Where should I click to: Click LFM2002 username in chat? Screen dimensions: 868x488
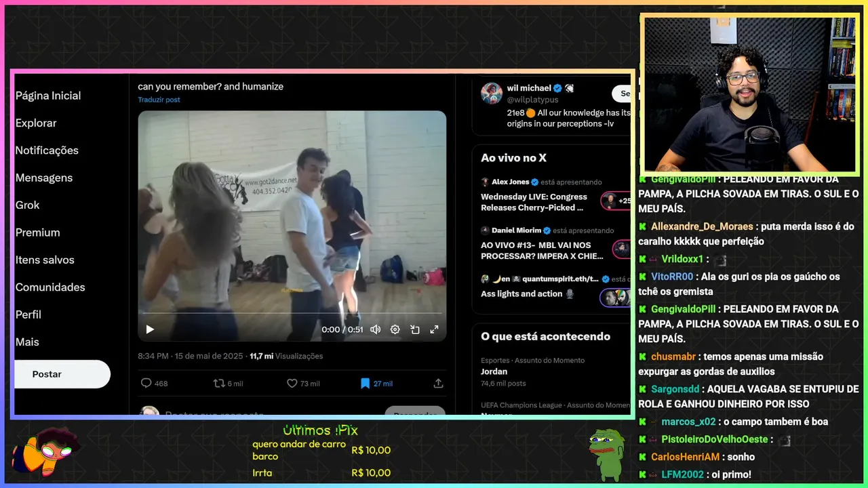point(682,474)
